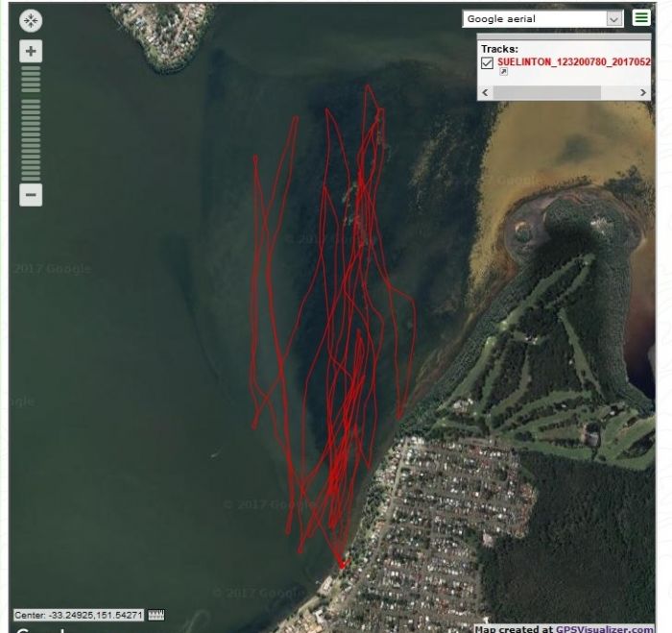Click the scale ruler icon beside Center coordinates
Image resolution: width=672 pixels, height=633 pixels.
point(156,615)
